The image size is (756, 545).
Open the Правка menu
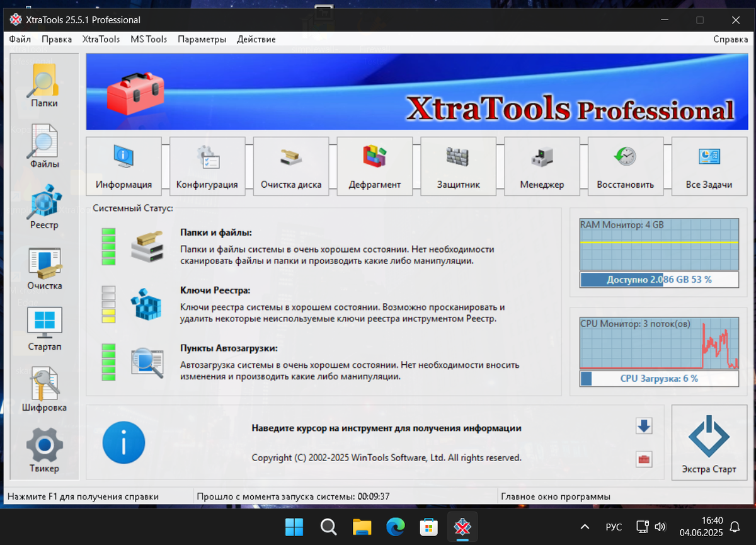57,39
